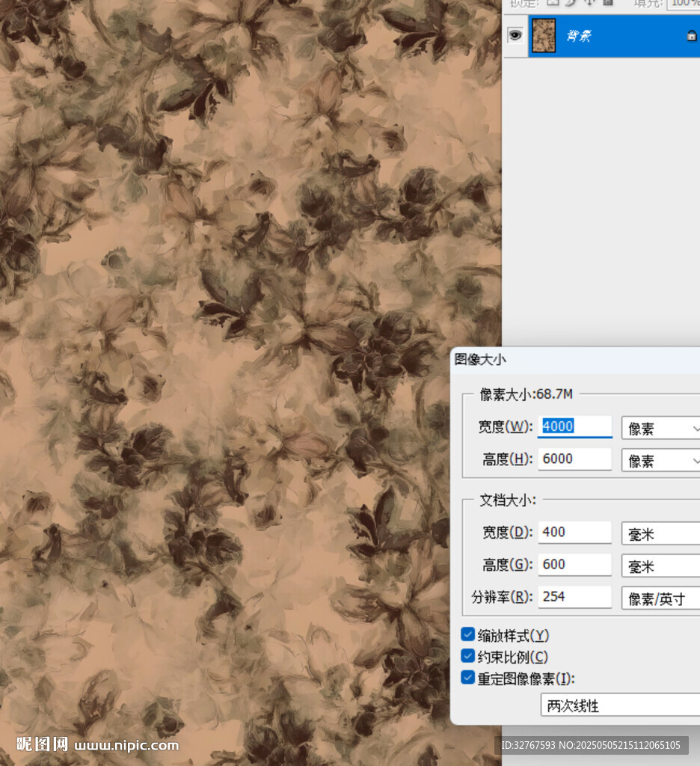The width and height of the screenshot is (700, 766).
Task: Open the pixel width unit dropdown
Action: pos(661,428)
